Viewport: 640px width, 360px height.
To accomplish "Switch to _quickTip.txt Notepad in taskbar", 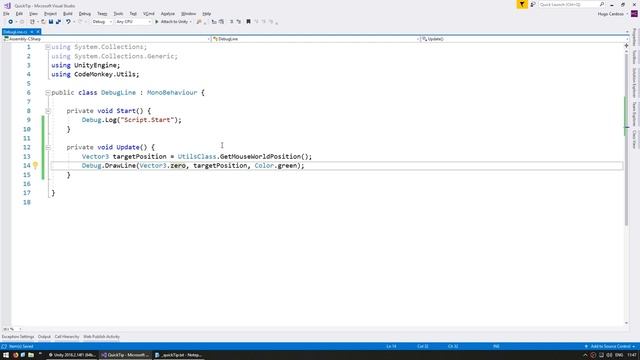I will click(x=178, y=355).
